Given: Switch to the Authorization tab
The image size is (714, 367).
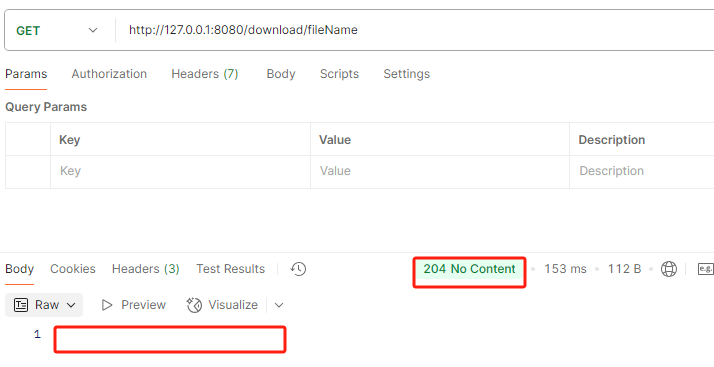Looking at the screenshot, I should [x=109, y=74].
